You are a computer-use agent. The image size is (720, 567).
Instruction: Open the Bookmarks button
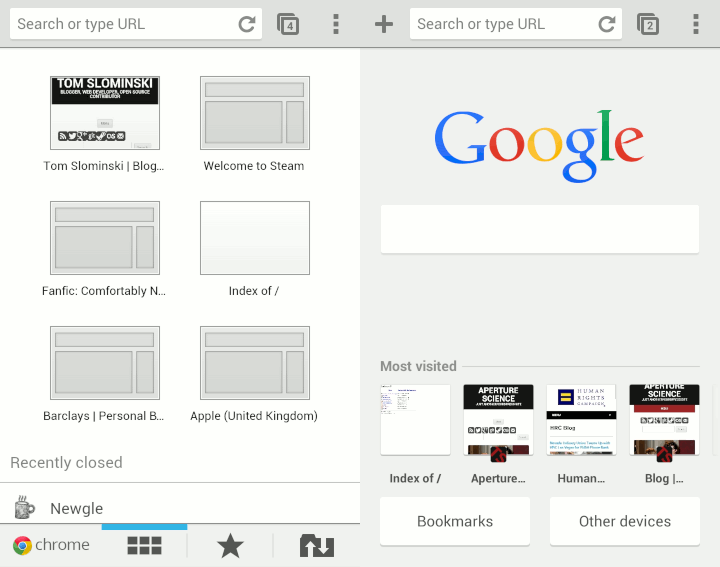pos(455,521)
